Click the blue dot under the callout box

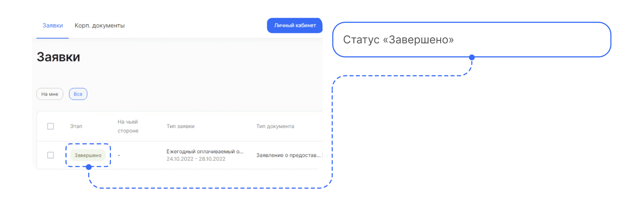(472, 58)
